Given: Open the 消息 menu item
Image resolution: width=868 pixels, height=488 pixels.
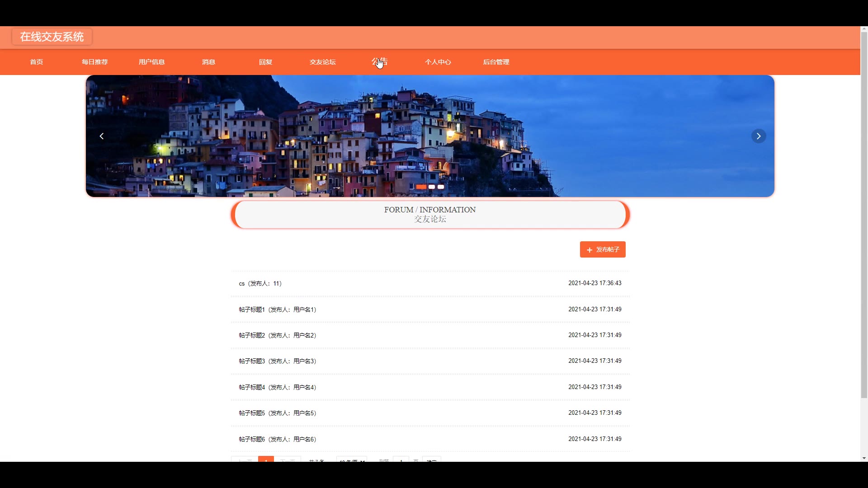Looking at the screenshot, I should (x=209, y=62).
